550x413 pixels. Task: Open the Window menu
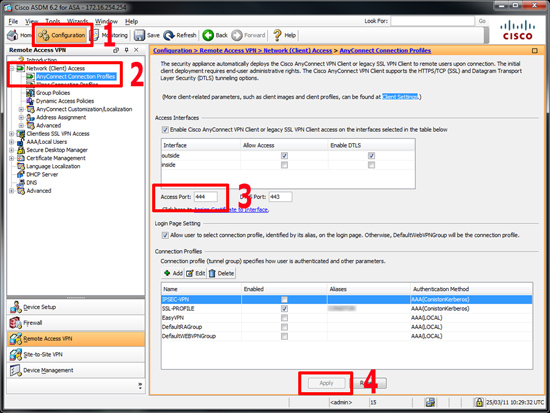click(106, 21)
